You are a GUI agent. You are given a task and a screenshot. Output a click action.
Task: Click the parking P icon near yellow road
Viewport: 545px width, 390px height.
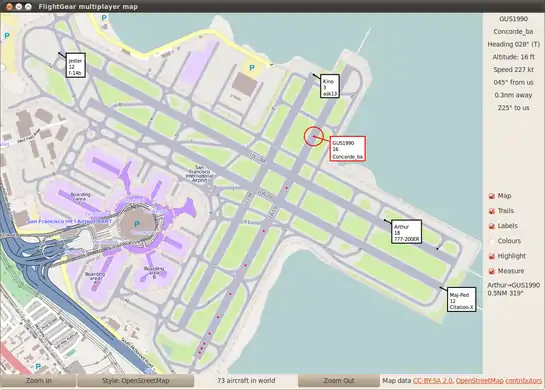click(x=252, y=68)
